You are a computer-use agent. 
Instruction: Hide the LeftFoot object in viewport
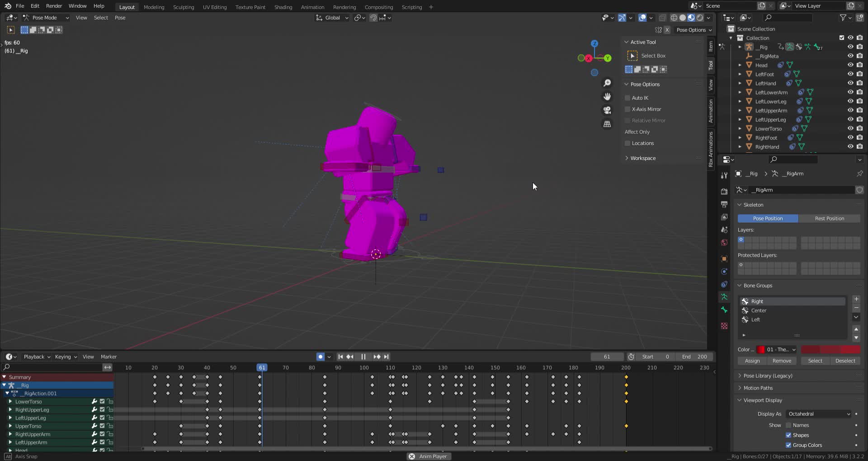pyautogui.click(x=850, y=74)
